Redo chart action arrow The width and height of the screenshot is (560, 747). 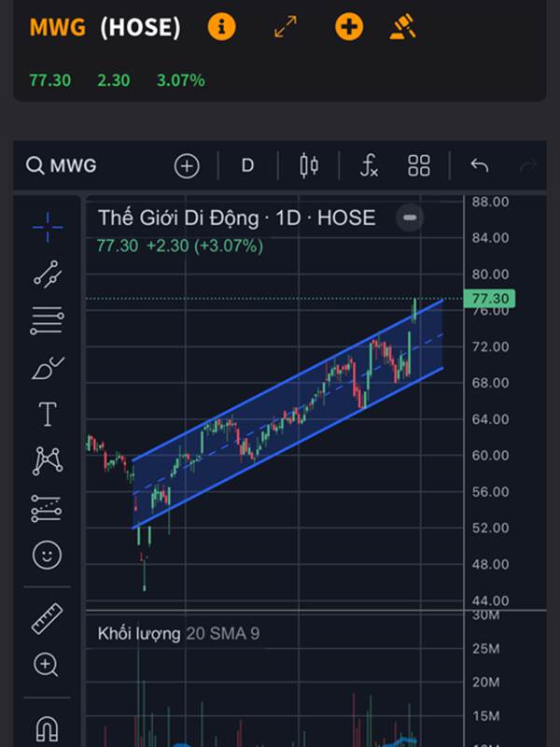[x=528, y=166]
